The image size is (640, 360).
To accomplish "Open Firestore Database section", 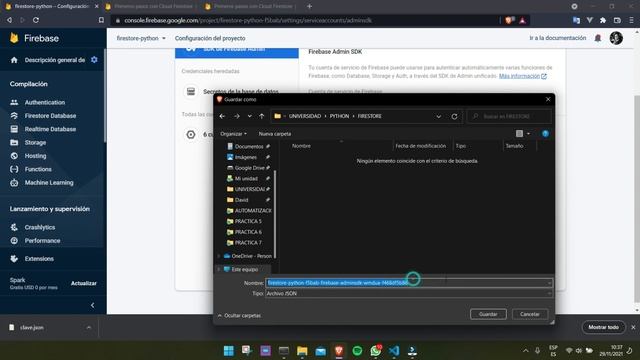I will [x=50, y=116].
